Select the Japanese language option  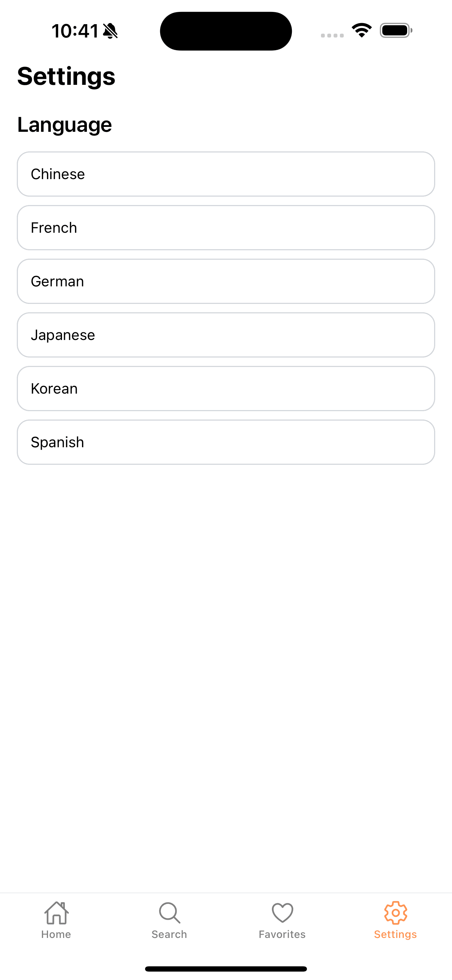(x=226, y=335)
